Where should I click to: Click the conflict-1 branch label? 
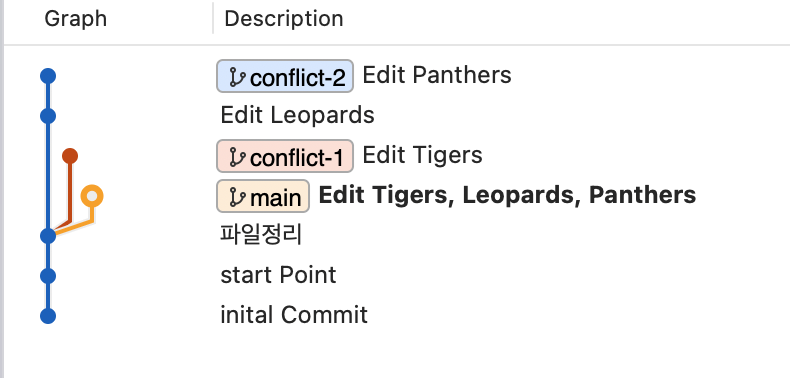(x=285, y=156)
